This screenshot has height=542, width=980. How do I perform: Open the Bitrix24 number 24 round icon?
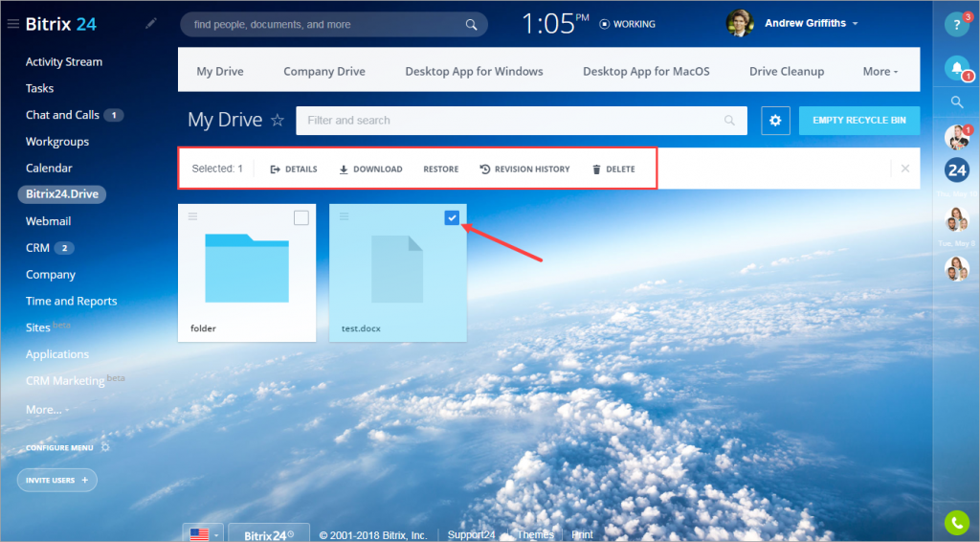point(956,170)
